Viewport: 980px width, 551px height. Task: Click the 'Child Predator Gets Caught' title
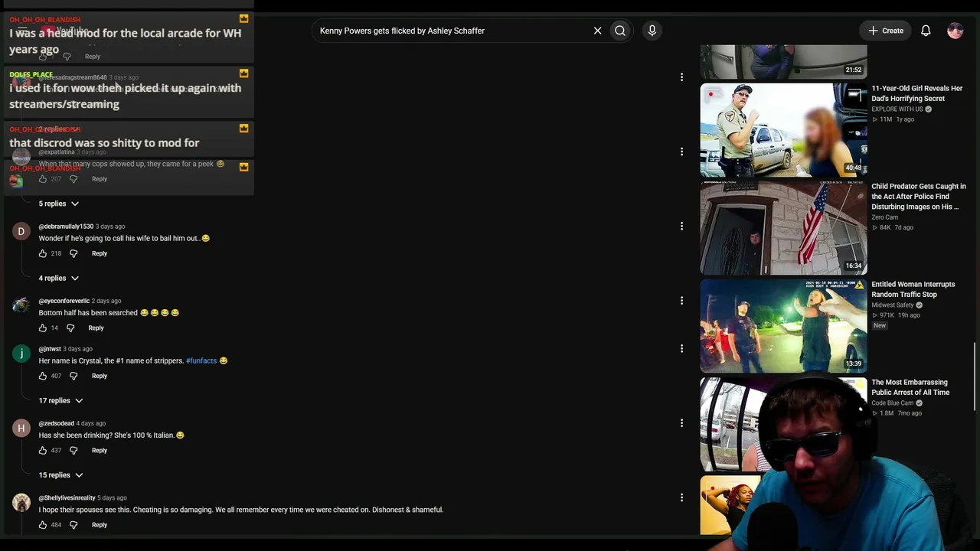[919, 197]
